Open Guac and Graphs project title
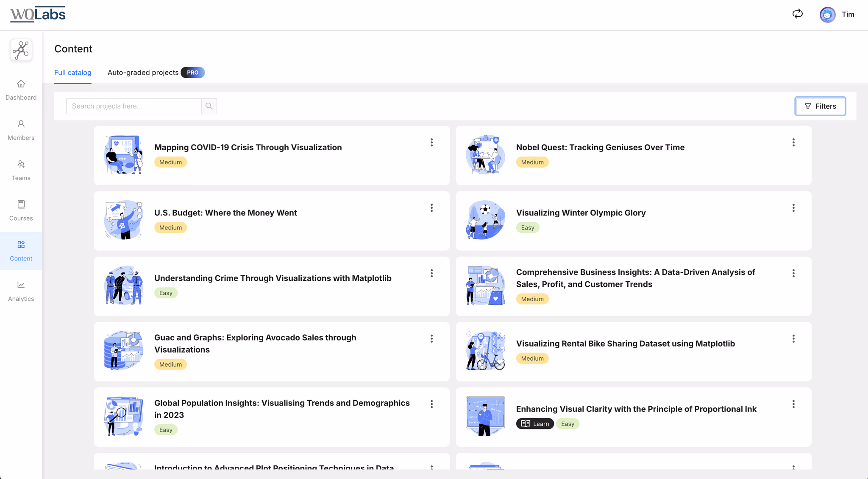Image resolution: width=868 pixels, height=479 pixels. pos(255,344)
